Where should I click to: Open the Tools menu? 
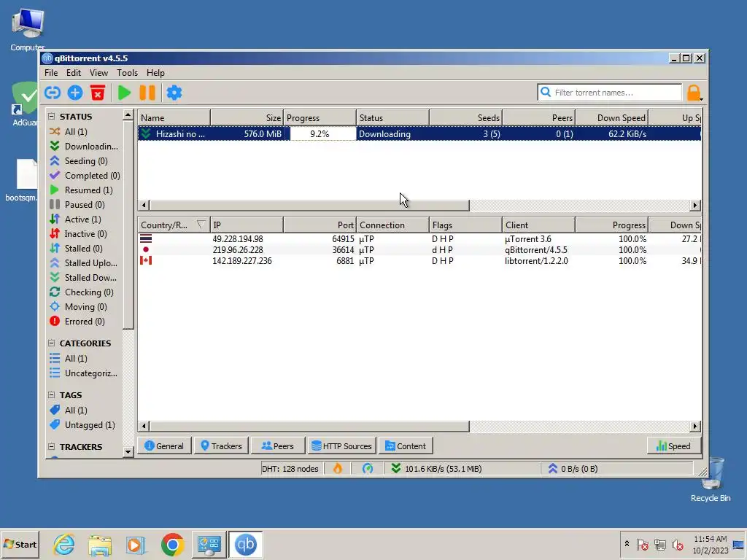click(127, 73)
